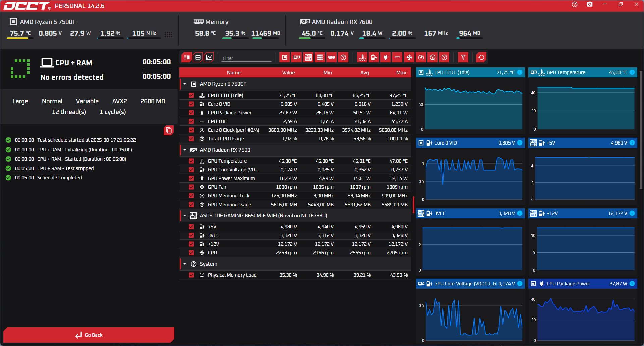Sort table by Max column
The image size is (644, 346).
401,73
